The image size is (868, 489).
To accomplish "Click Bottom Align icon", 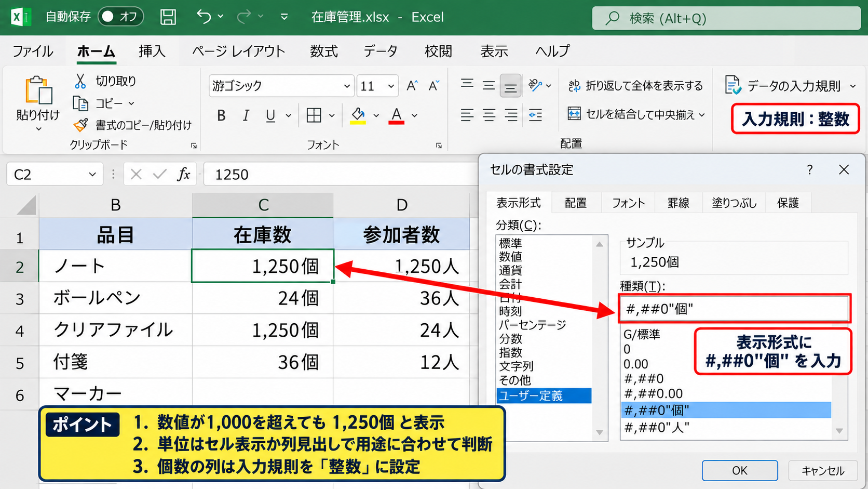I will click(x=510, y=86).
